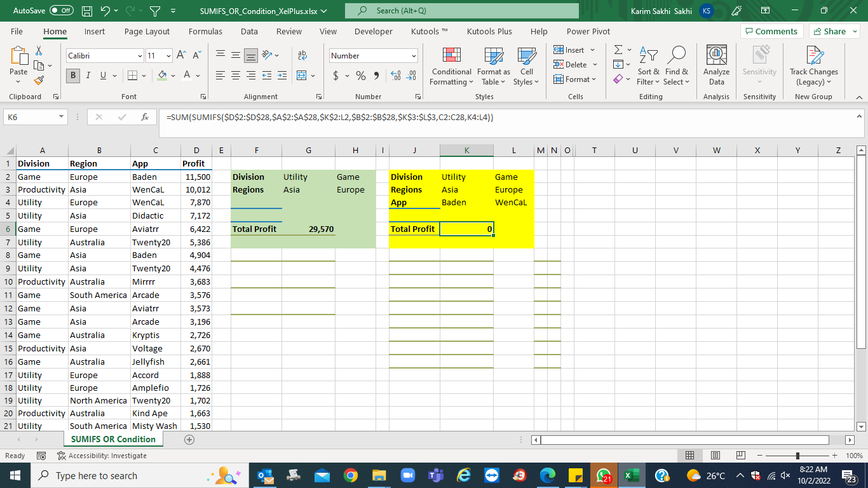Apply the Percent Style format
Viewport: 868px width, 488px height.
[x=359, y=75]
